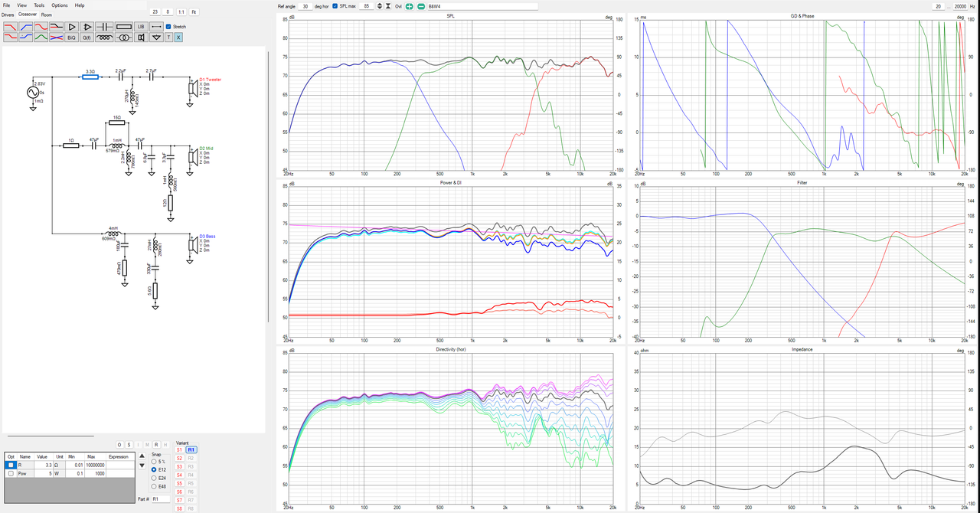Screen dimensions: 980x513
Task: Toggle the SPL max checkbox
Action: 335,6
